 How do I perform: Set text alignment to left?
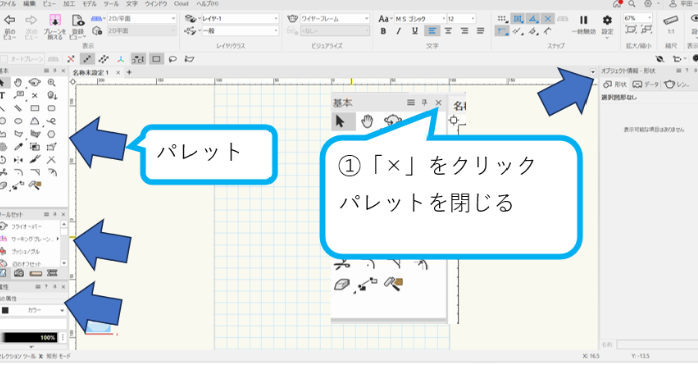(432, 31)
